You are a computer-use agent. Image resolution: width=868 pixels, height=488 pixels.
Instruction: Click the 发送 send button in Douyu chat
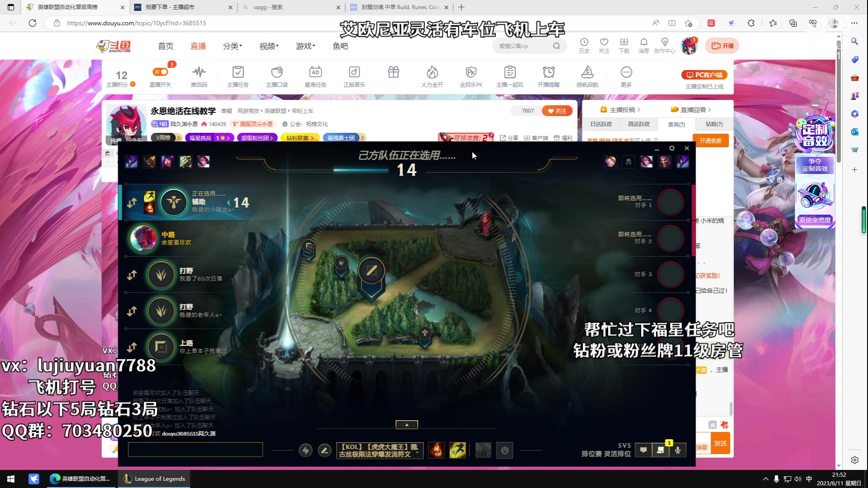point(720,443)
